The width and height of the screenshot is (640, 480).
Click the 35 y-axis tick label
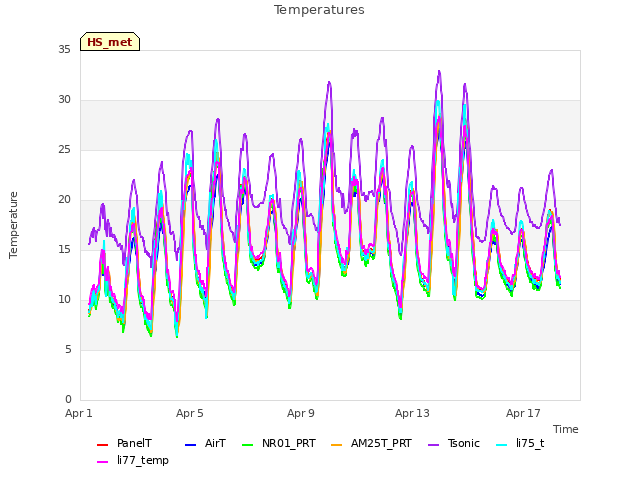pos(64,50)
